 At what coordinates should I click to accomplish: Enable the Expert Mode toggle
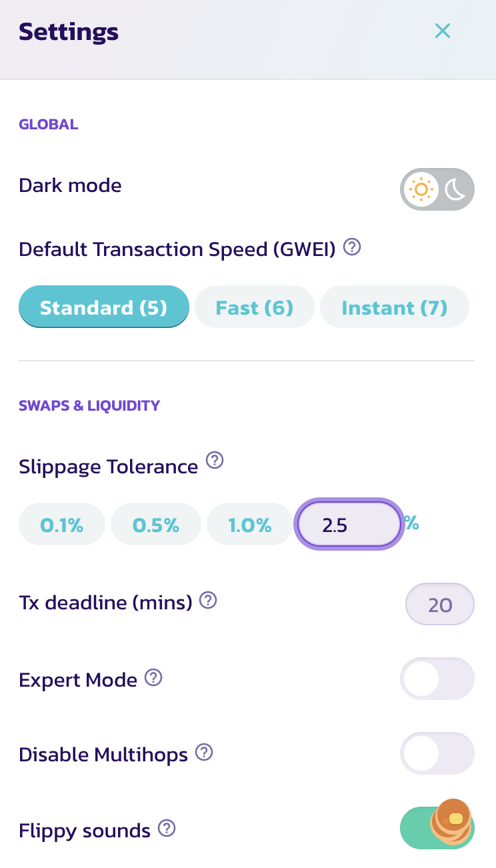pos(437,679)
